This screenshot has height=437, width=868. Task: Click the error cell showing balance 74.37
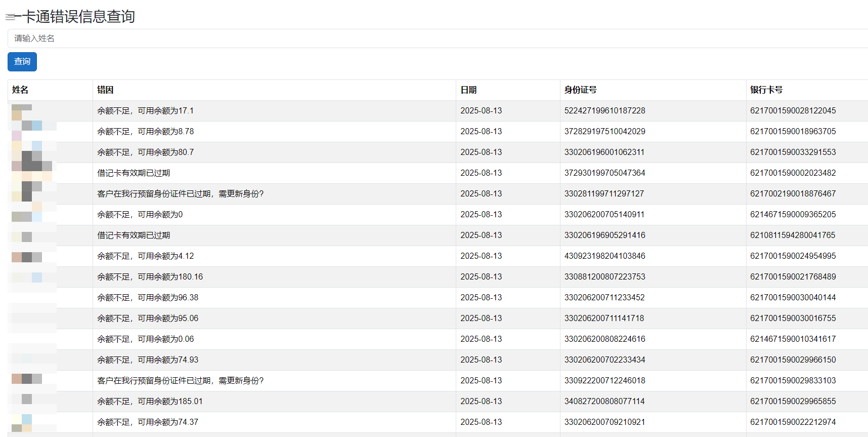pos(148,422)
